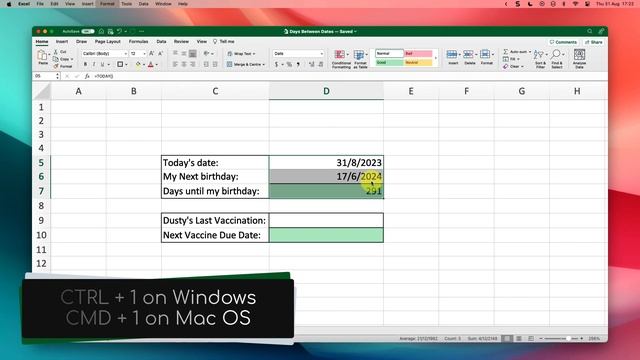The width and height of the screenshot is (640, 360).
Task: Open the Fill dropdown
Action: pyautogui.click(x=511, y=59)
